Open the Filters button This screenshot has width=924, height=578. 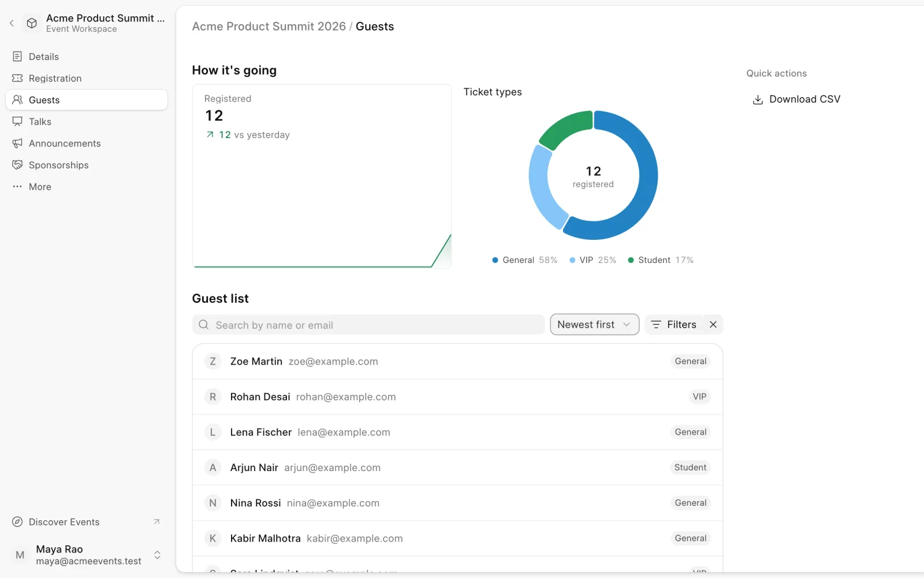[x=674, y=325]
